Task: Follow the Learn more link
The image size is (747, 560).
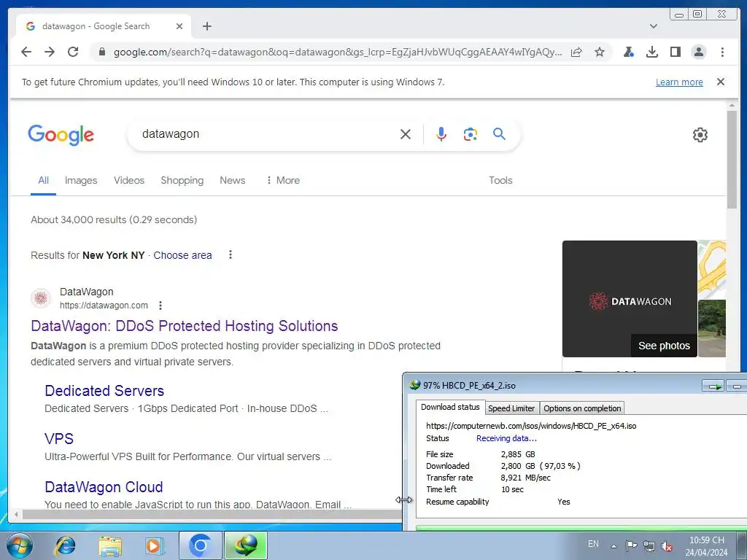Action: coord(679,82)
